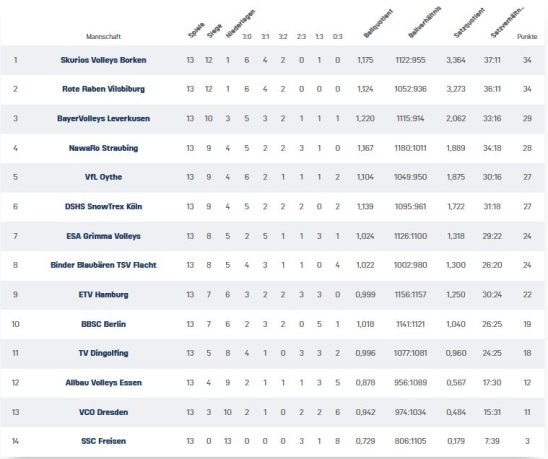
Task: Open BBSC Berlin team page
Action: click(x=103, y=324)
